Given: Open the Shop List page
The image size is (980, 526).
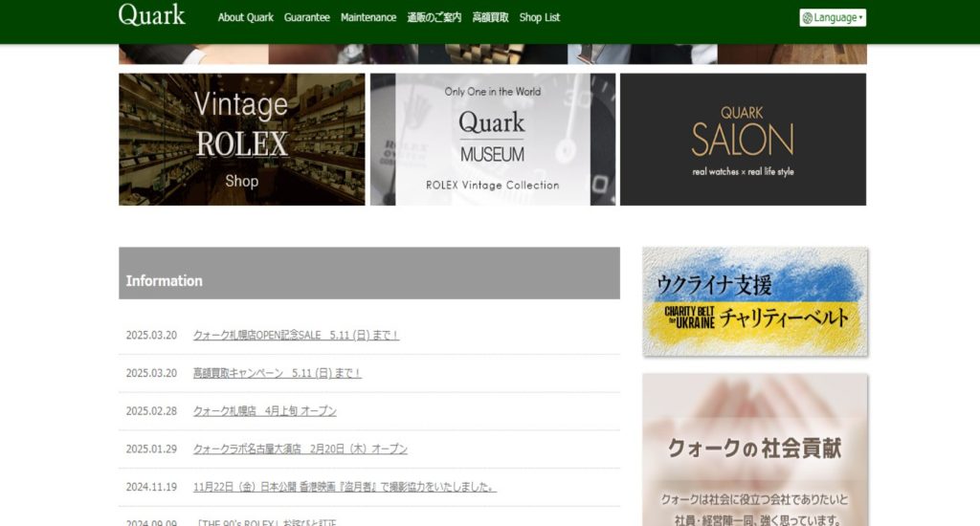Looking at the screenshot, I should tap(540, 17).
